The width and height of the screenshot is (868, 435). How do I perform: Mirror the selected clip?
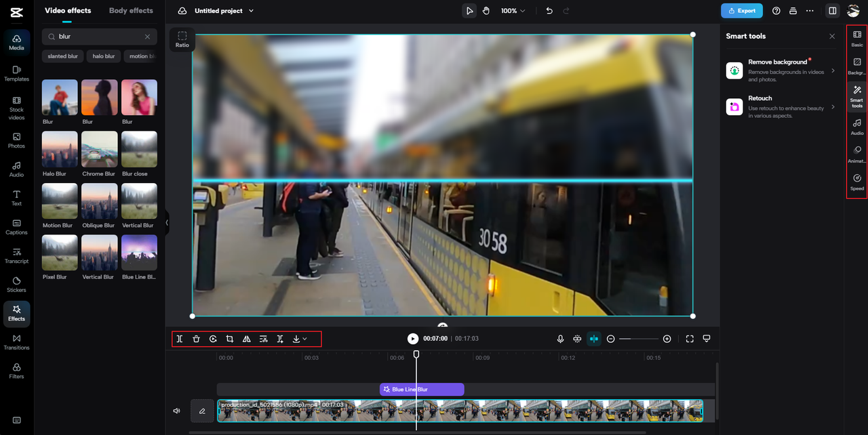pyautogui.click(x=247, y=339)
